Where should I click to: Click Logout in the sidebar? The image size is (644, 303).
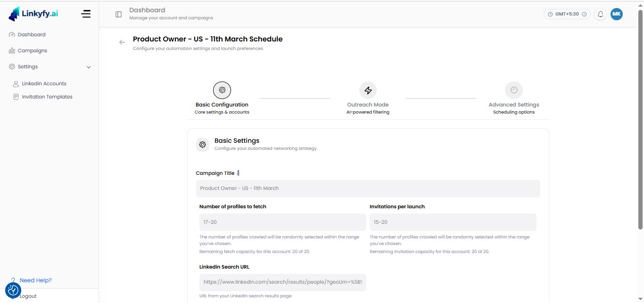pyautogui.click(x=28, y=296)
